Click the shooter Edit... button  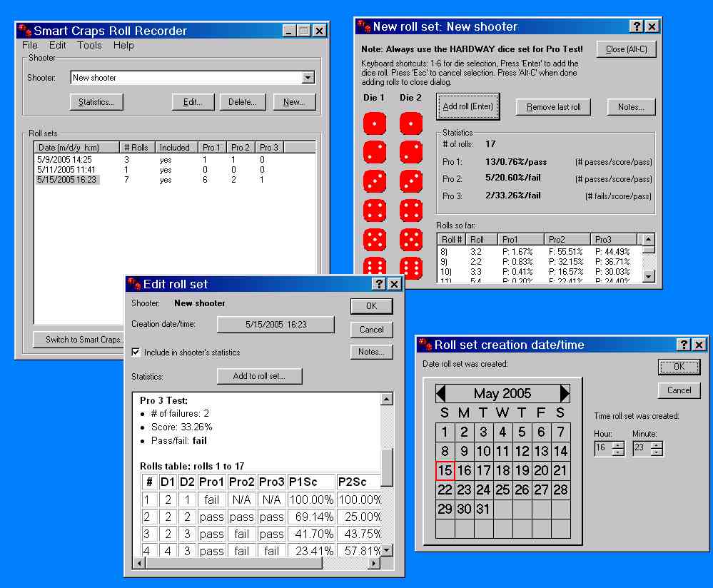(x=193, y=102)
